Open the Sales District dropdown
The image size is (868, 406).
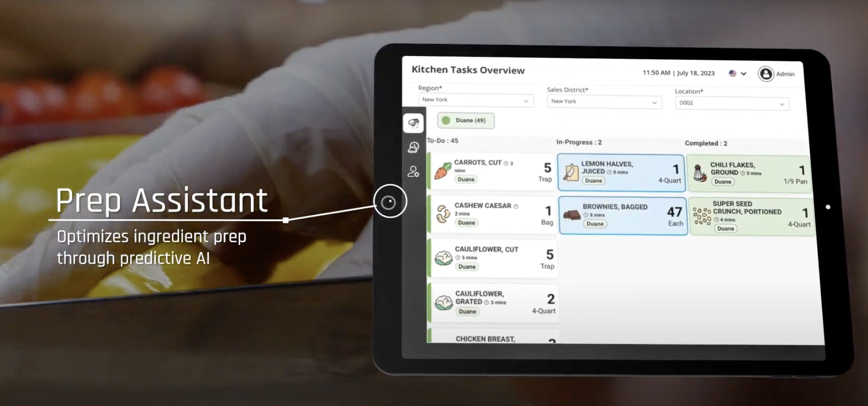click(x=604, y=102)
